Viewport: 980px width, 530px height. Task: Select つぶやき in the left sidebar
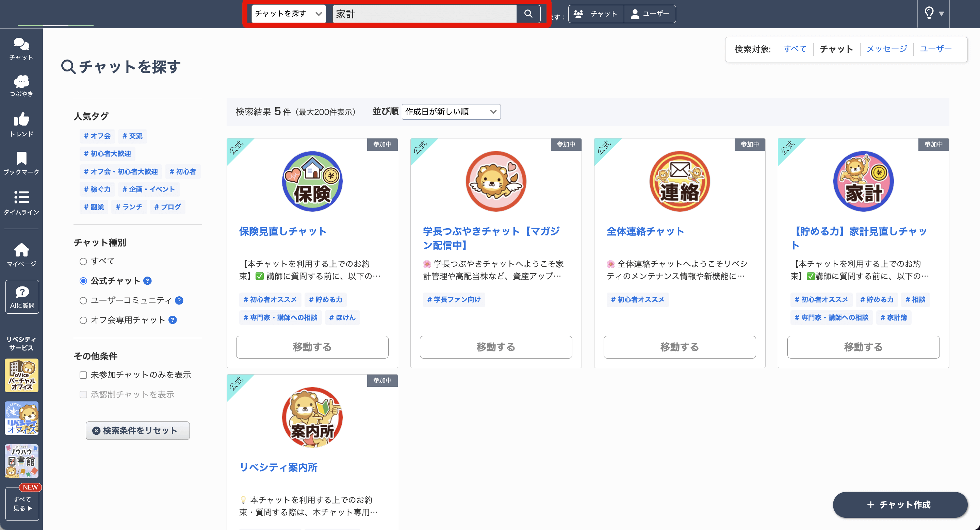21,85
